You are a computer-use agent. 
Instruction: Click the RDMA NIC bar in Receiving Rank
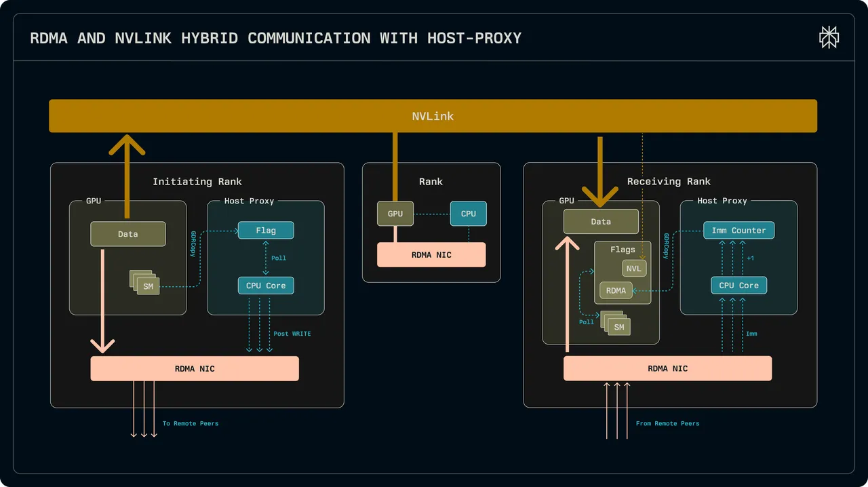tap(667, 368)
